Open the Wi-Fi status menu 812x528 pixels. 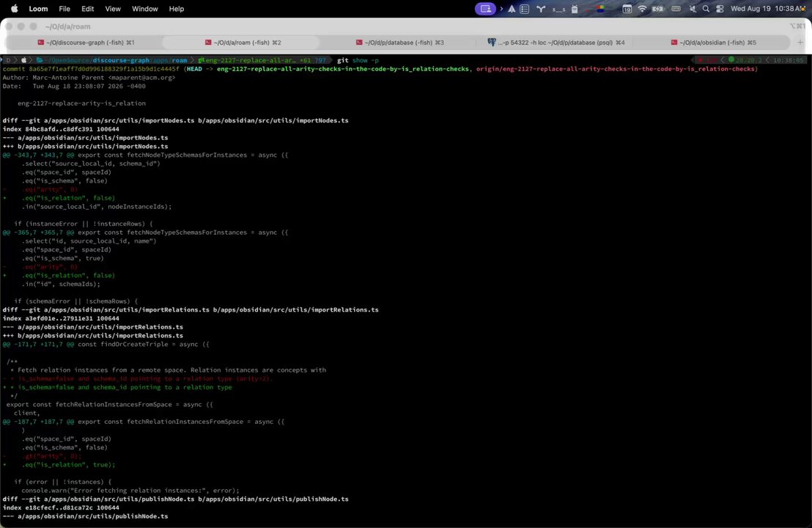[x=642, y=9]
